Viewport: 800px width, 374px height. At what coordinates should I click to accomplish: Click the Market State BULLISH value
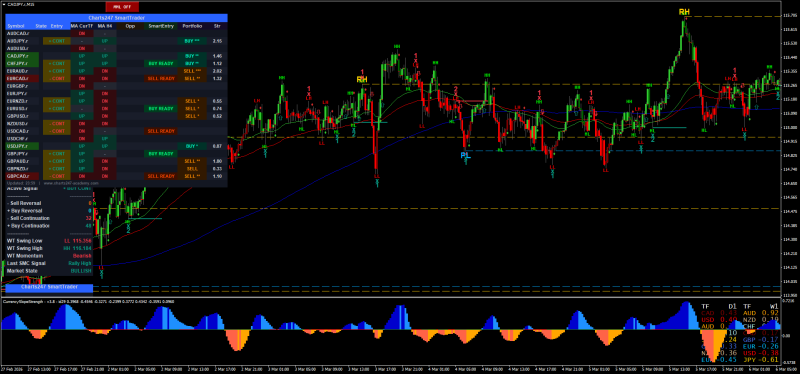point(81,270)
